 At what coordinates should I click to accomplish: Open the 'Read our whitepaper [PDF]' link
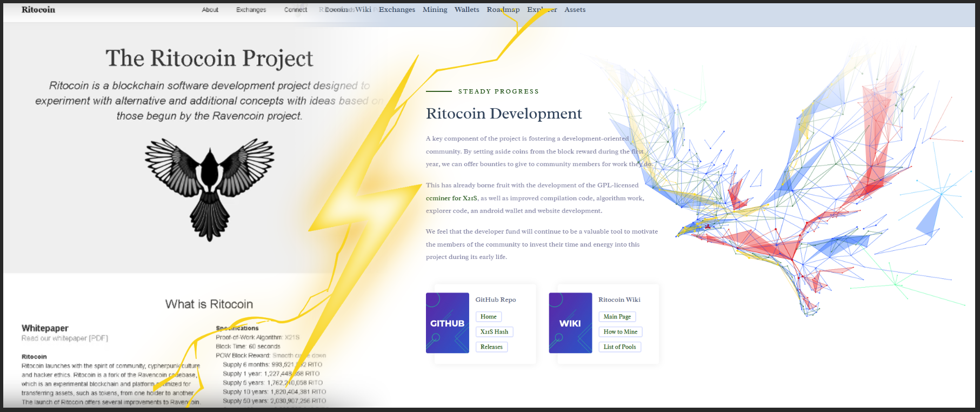point(65,338)
